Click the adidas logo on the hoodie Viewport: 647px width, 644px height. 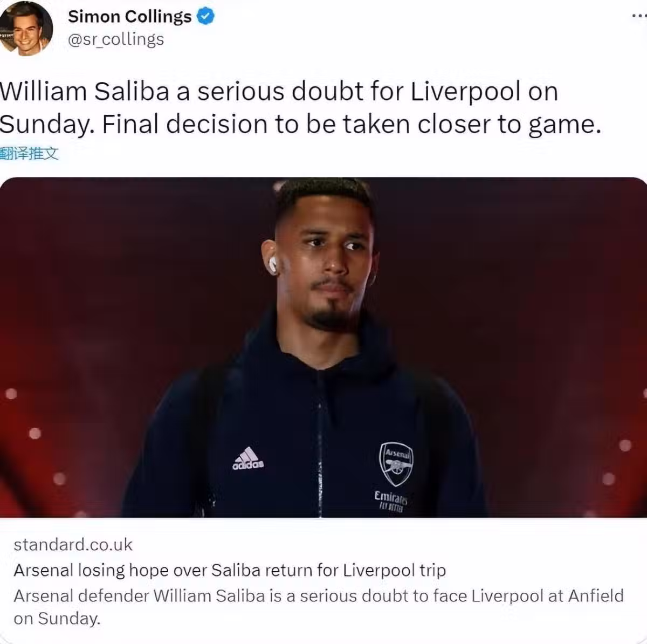pyautogui.click(x=248, y=458)
